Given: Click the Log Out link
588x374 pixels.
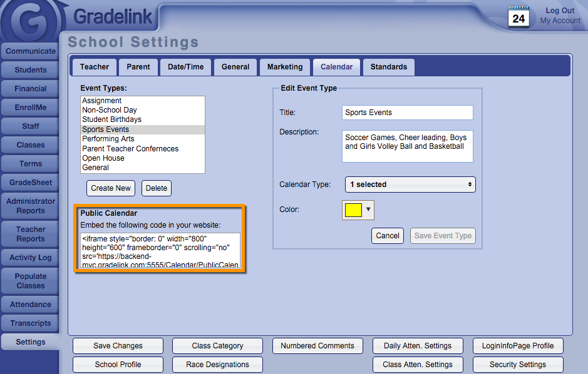Looking at the screenshot, I should (x=559, y=11).
